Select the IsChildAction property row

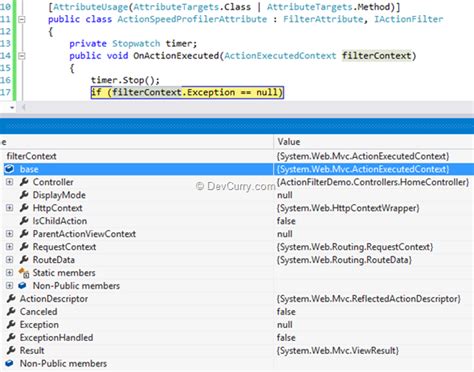(237, 221)
